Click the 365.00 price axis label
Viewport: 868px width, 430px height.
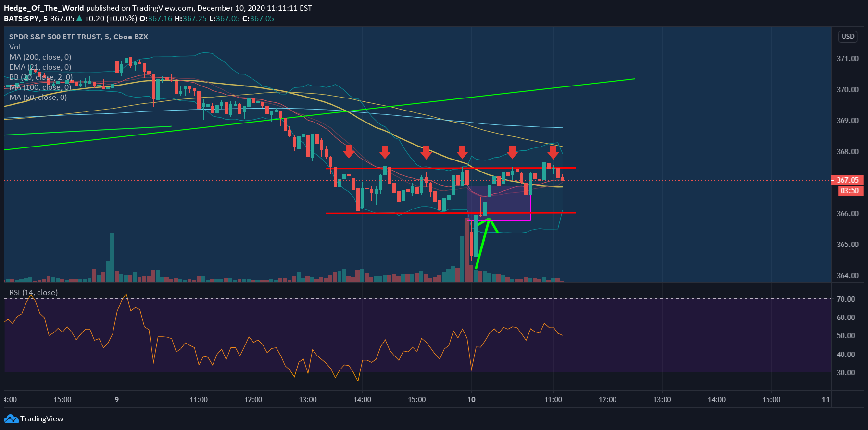pos(848,244)
